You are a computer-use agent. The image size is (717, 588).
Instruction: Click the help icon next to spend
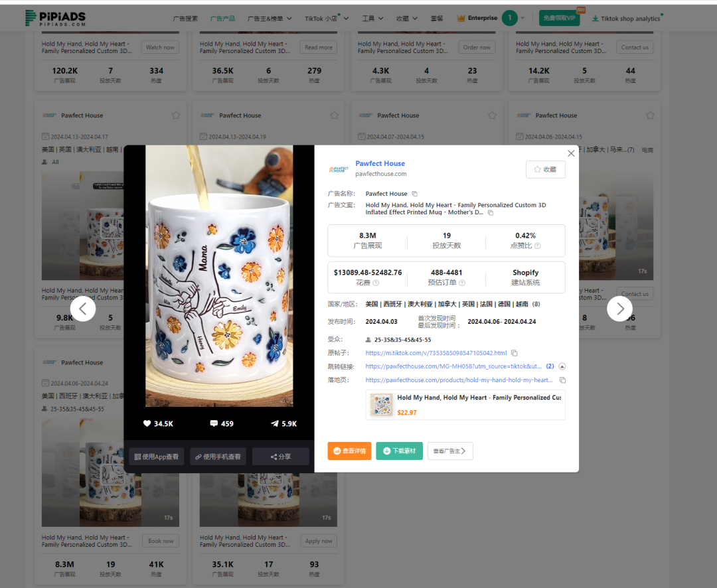click(x=376, y=283)
